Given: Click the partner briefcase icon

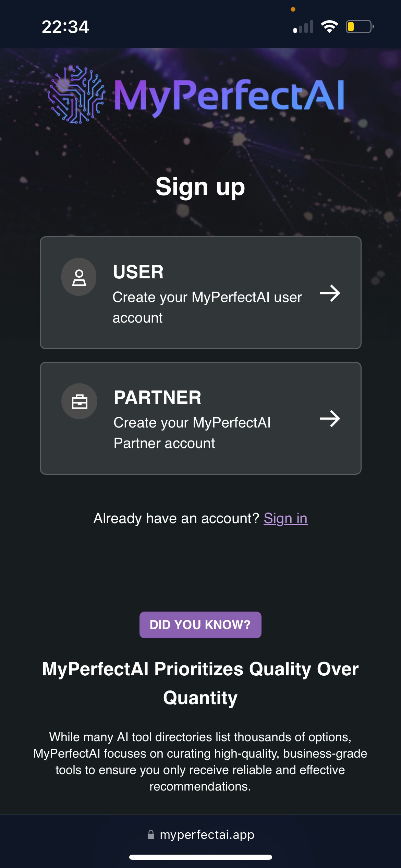Looking at the screenshot, I should 79,401.
